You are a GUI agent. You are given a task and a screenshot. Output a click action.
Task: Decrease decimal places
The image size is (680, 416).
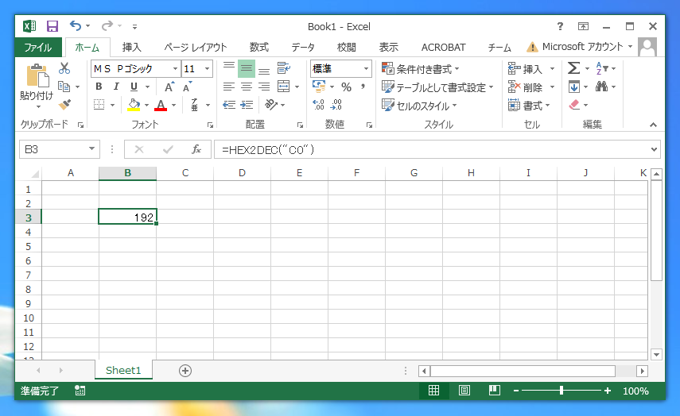tap(336, 105)
